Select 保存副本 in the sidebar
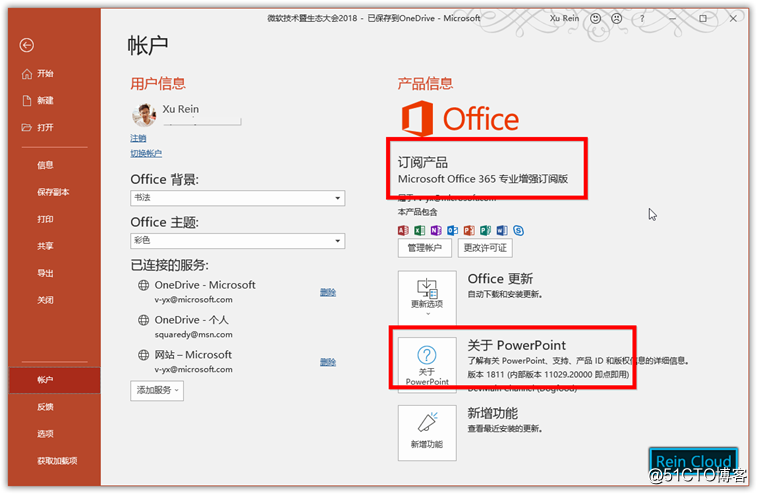Image resolution: width=757 pixels, height=494 pixels. [53, 192]
